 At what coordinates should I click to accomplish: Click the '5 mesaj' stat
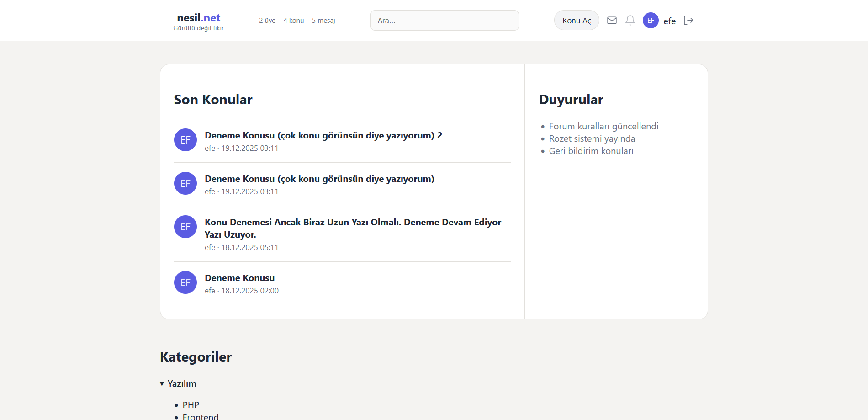point(323,21)
